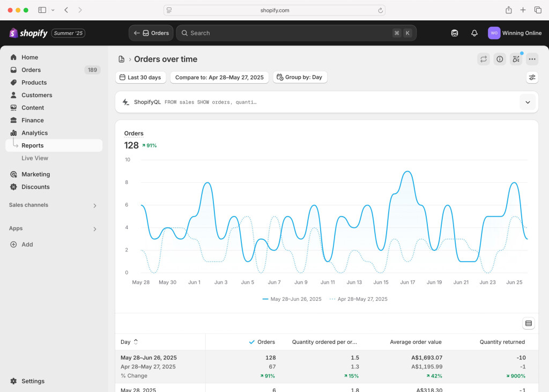
Task: Open the Group by: Day dropdown
Action: (x=300, y=78)
